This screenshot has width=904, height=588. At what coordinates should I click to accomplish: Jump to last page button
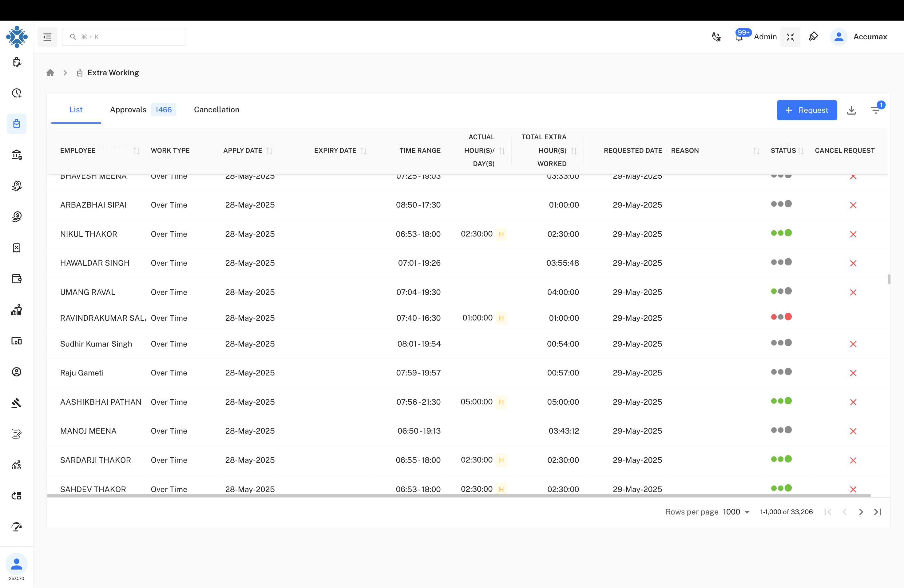(x=878, y=512)
